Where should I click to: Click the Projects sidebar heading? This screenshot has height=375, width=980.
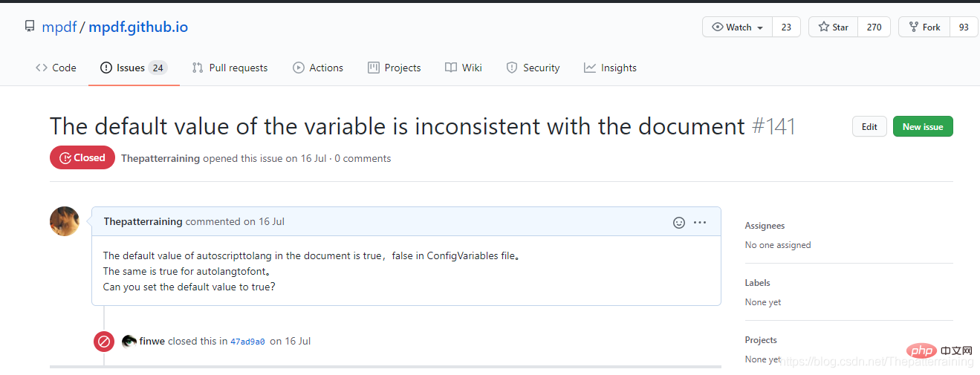tap(761, 340)
